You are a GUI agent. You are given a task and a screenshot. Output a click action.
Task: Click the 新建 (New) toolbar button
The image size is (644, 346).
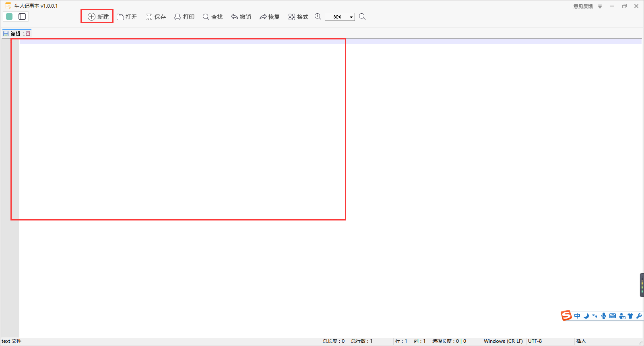[x=98, y=16]
